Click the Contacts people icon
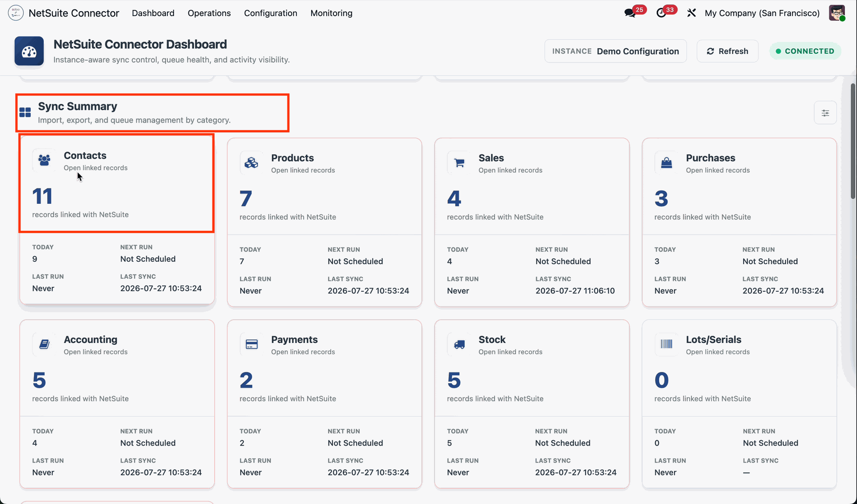 tap(44, 160)
